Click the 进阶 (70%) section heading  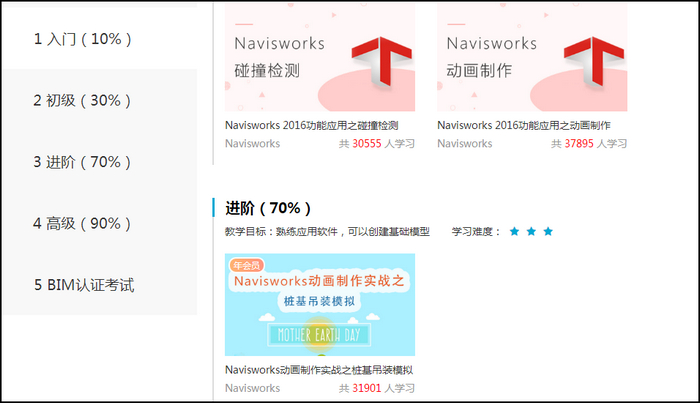(267, 208)
